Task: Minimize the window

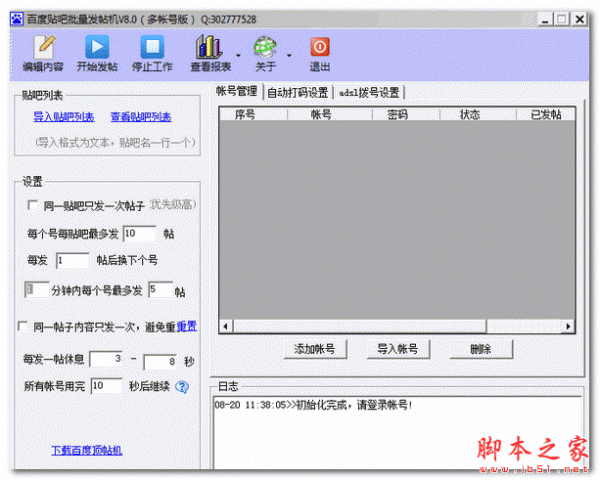Action: click(545, 19)
